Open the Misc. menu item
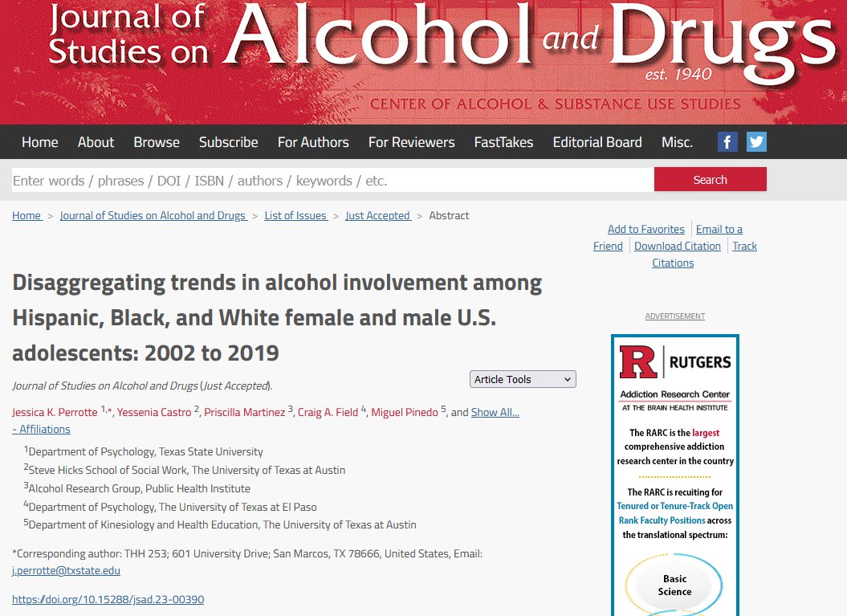Screen dimensions: 847x616 click(678, 142)
